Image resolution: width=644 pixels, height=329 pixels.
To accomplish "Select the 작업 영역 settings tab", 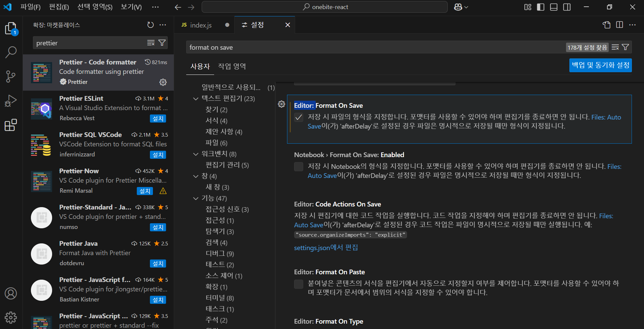I will click(x=232, y=66).
